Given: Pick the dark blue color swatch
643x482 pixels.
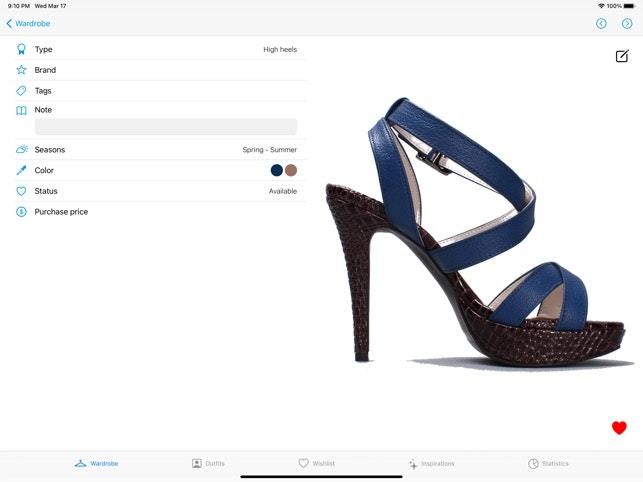Looking at the screenshot, I should coord(277,170).
